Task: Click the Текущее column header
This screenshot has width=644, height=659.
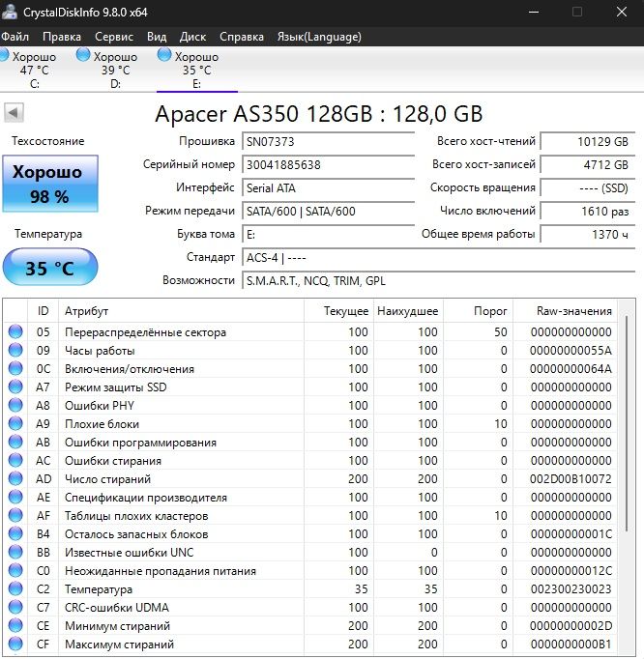Action: [x=339, y=311]
